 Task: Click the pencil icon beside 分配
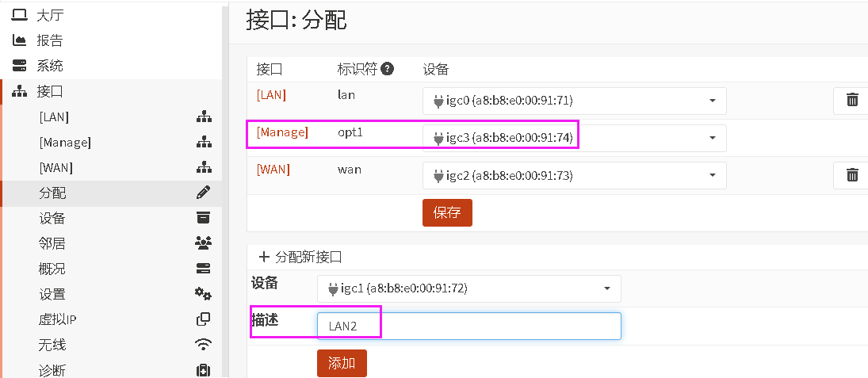point(203,193)
